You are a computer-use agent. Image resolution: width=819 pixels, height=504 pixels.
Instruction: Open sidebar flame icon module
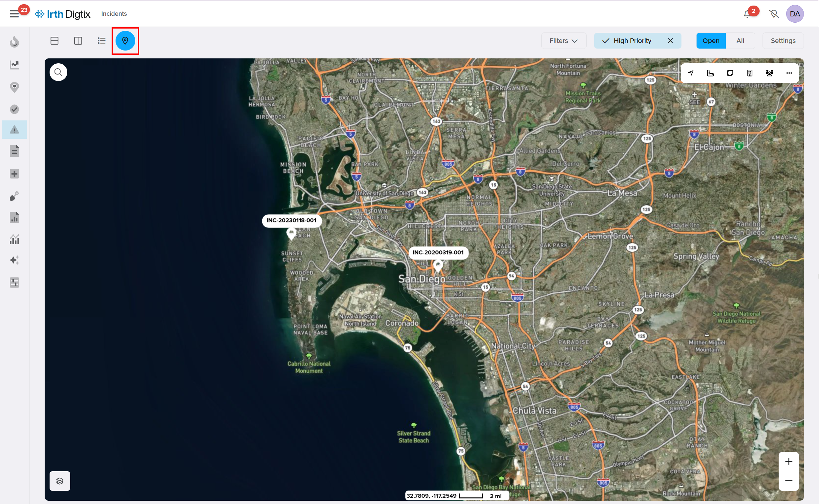14,42
